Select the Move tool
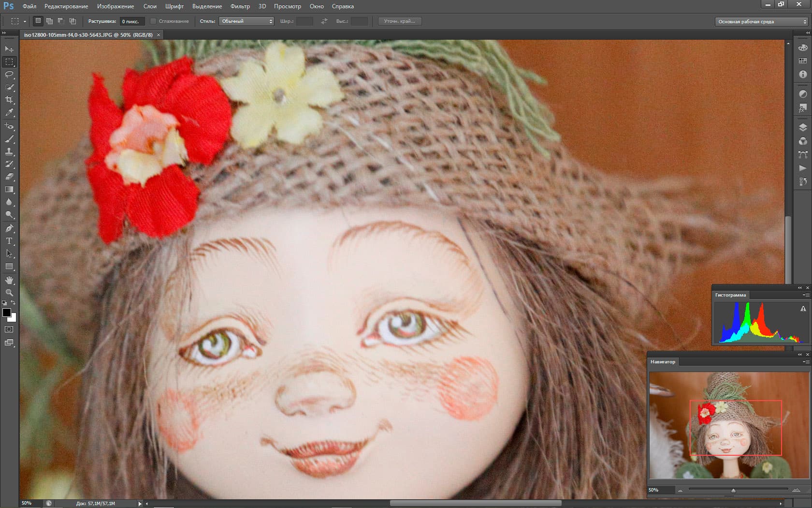Viewport: 812px width, 508px height. point(9,49)
